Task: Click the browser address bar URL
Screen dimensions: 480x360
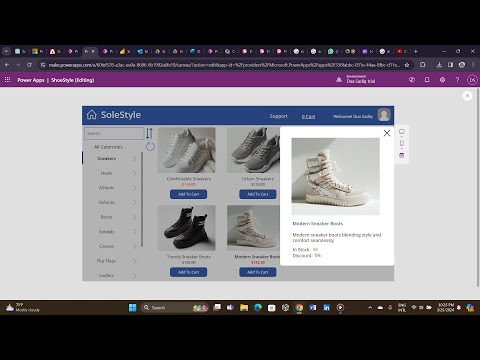Action: (224, 65)
